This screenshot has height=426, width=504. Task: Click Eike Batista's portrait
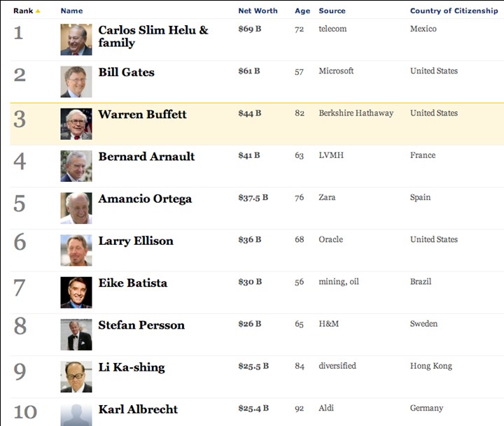(x=76, y=292)
